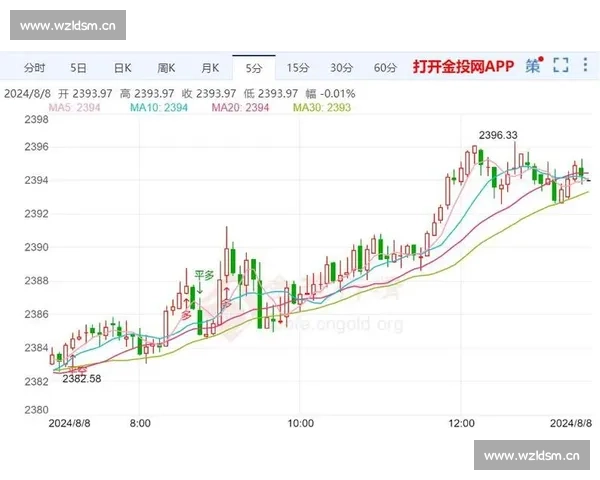Open the 策 strategy icon
The image size is (600, 480).
coord(533,67)
